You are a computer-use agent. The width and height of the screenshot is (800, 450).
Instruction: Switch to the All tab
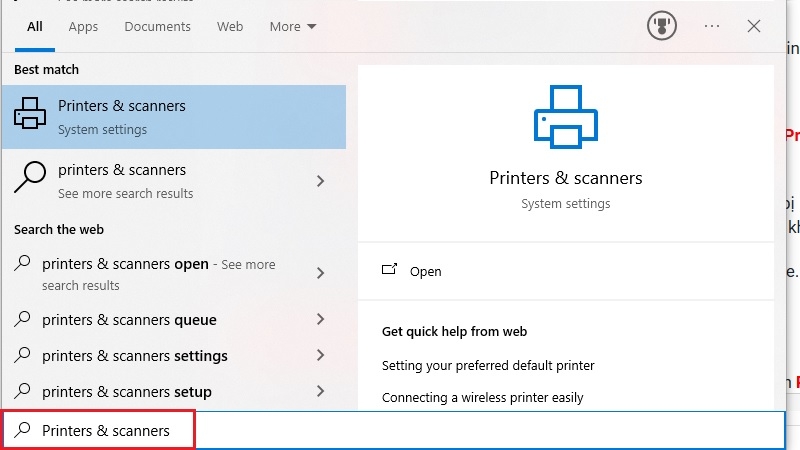(x=35, y=27)
